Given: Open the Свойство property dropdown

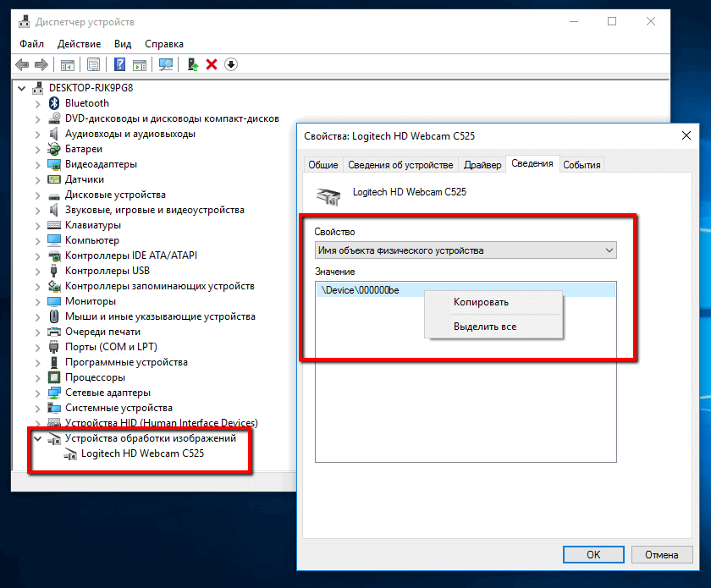Looking at the screenshot, I should [x=466, y=250].
